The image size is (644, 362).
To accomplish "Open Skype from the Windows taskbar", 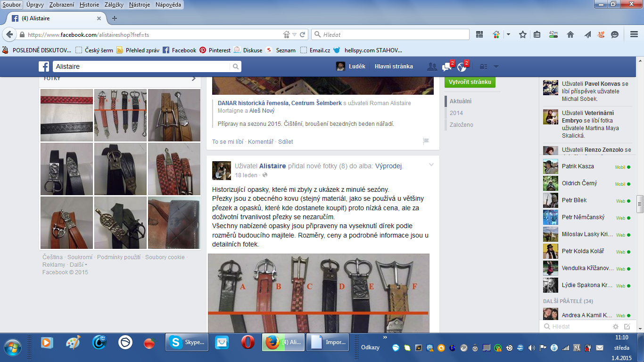I will pos(187,343).
